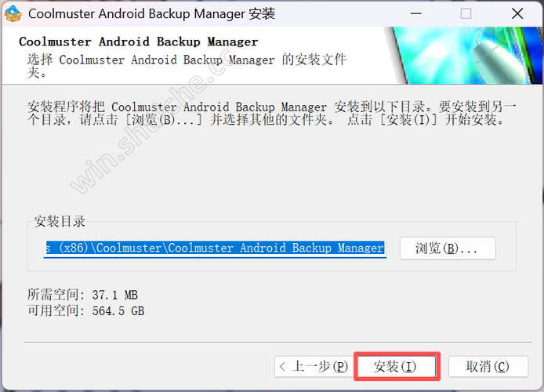The width and height of the screenshot is (544, 392).
Task: Click the installation instructions paragraph
Action: [x=272, y=113]
